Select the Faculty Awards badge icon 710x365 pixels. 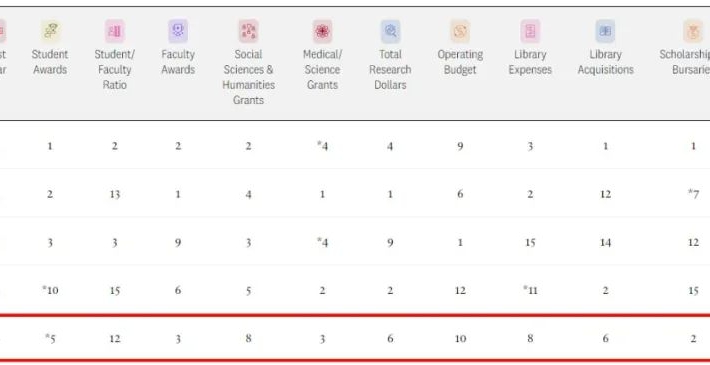(178, 31)
